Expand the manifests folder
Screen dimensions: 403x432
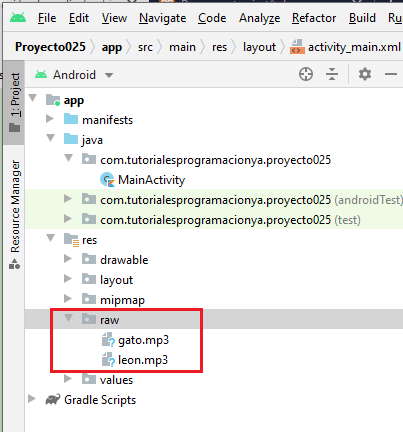[50, 118]
